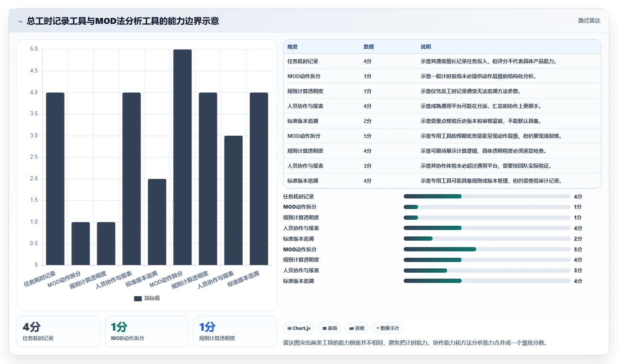The image size is (618, 364).
Task: Click the 5分 value right of the progress bars
Action: click(578, 250)
